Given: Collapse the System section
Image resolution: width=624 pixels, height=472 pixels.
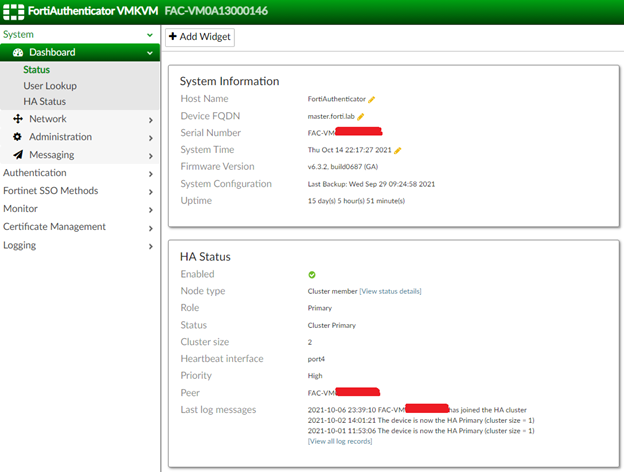Looking at the screenshot, I should click(150, 35).
